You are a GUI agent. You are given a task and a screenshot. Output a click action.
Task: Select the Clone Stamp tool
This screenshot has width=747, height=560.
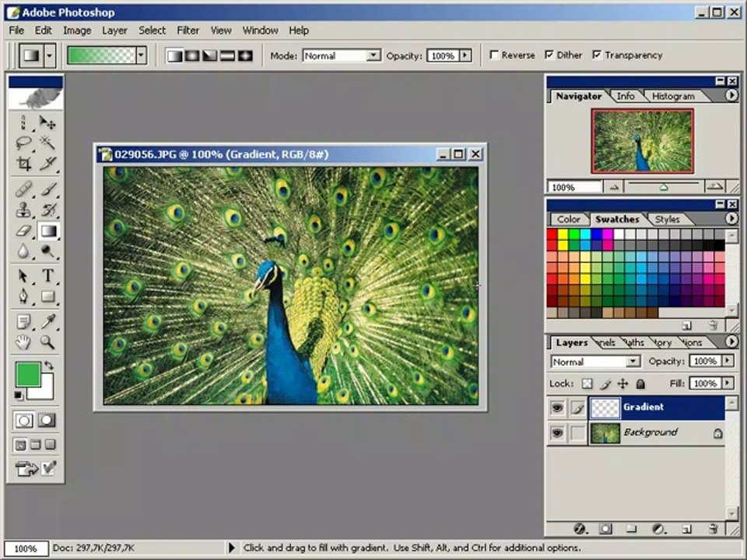coord(23,210)
